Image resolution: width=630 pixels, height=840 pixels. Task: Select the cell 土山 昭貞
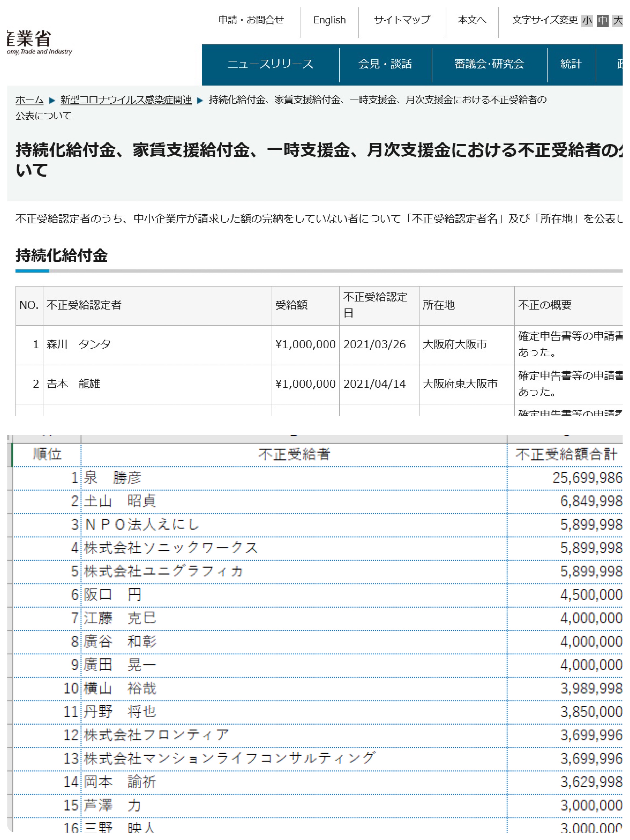point(294,502)
